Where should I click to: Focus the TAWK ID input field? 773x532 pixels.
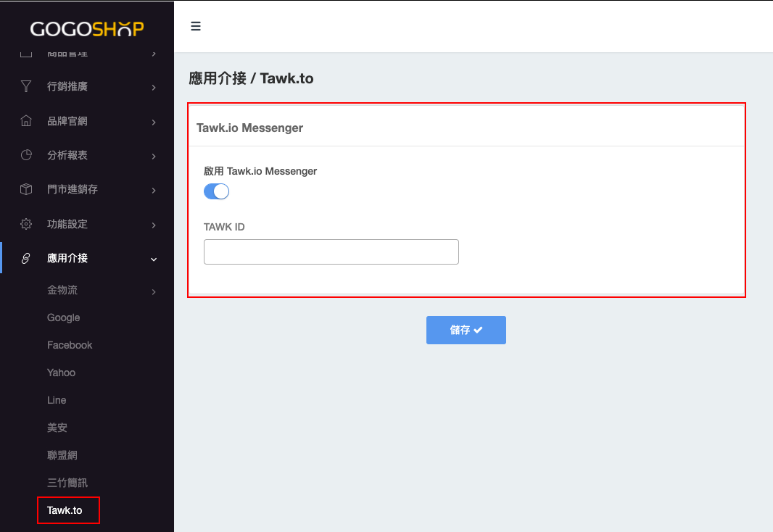(331, 252)
